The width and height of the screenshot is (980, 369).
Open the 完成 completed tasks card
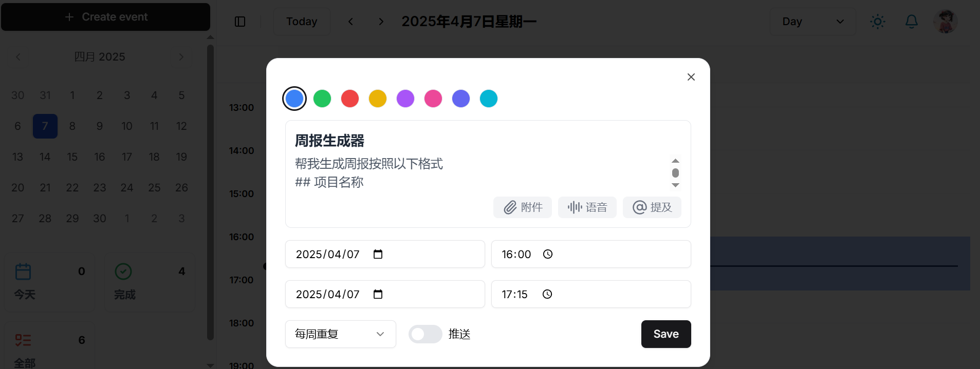coord(150,282)
